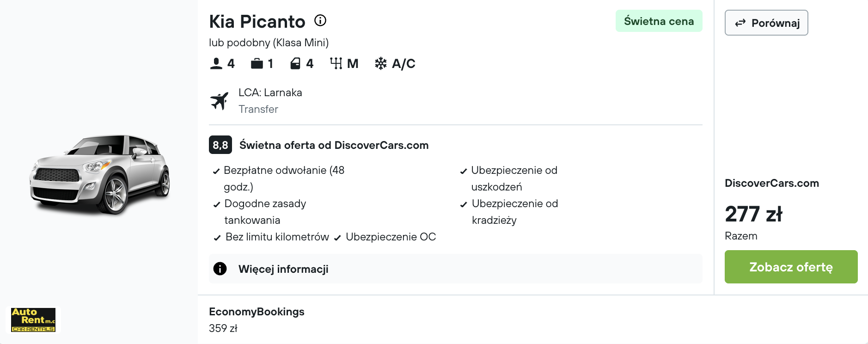
Task: Select the A/C feature label
Action: pyautogui.click(x=403, y=63)
